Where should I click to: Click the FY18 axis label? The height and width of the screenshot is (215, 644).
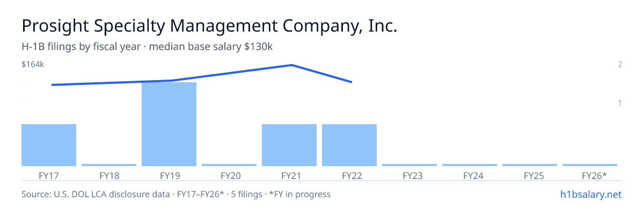(x=109, y=175)
